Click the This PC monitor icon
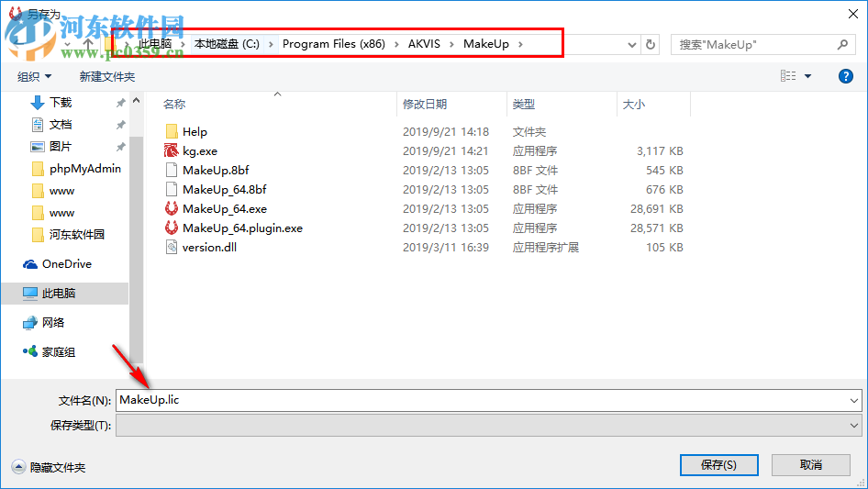Viewport: 868px width, 489px height. point(30,294)
